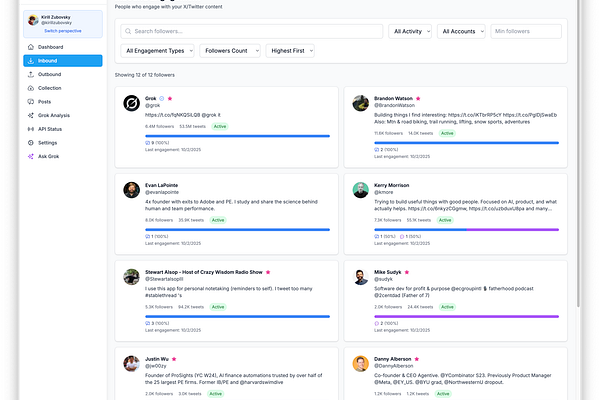Click Danny Alberson's avatar
The image size is (600, 400).
coord(360,364)
